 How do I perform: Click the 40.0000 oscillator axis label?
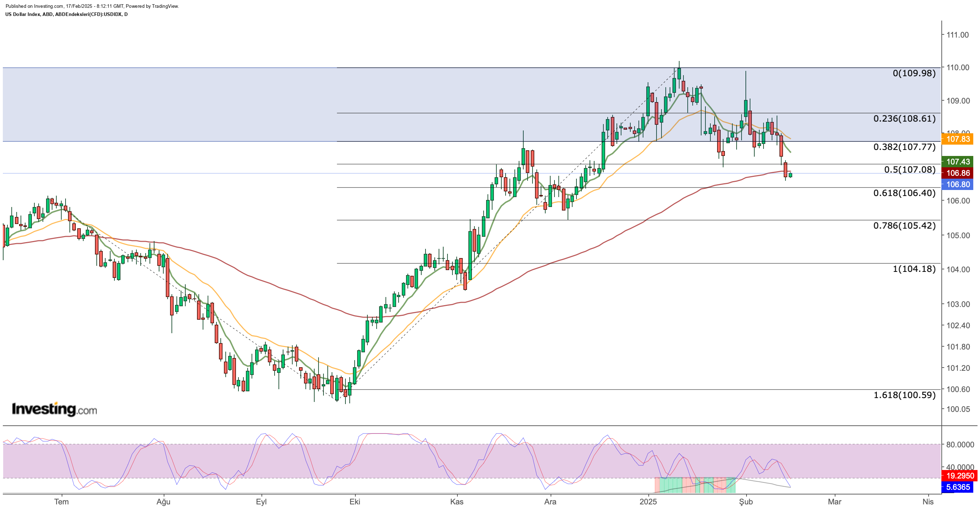(960, 467)
